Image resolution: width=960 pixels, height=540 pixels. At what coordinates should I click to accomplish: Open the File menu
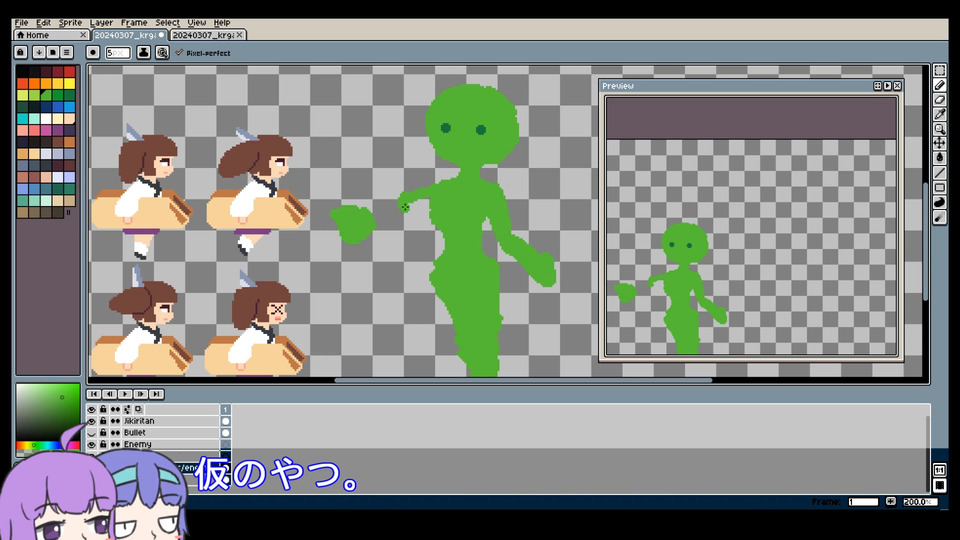click(21, 23)
